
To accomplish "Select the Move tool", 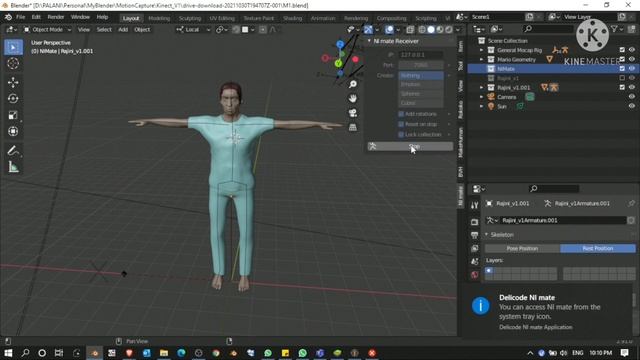I will tap(13, 82).
